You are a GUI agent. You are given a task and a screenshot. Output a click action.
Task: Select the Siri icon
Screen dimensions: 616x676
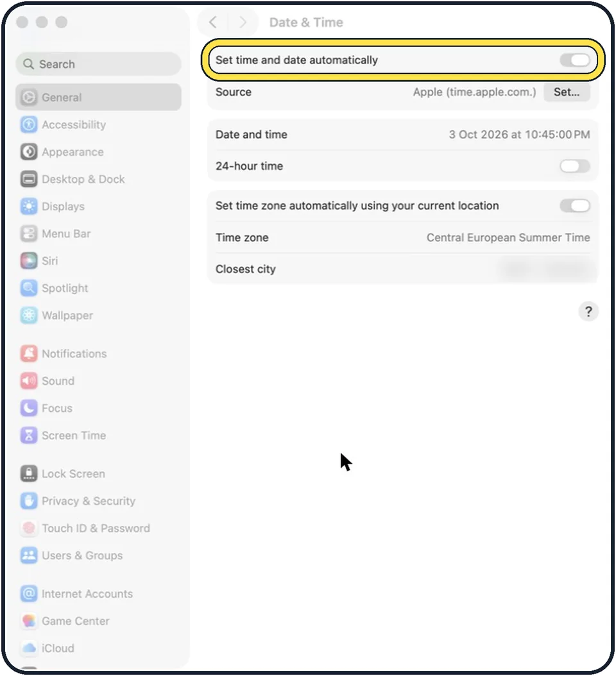29,261
